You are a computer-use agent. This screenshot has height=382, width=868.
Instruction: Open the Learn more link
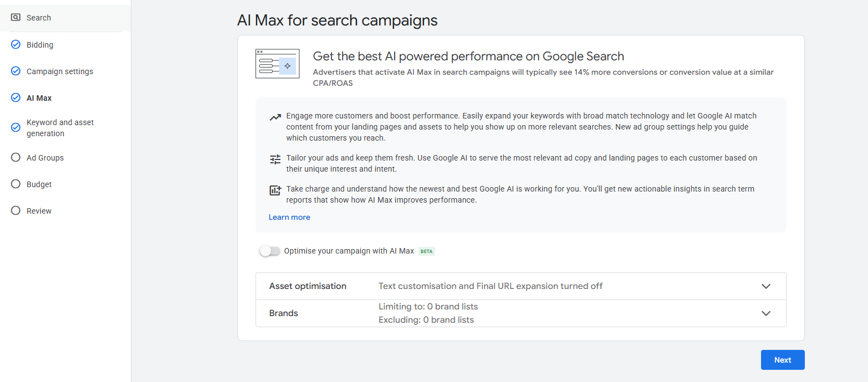289,217
